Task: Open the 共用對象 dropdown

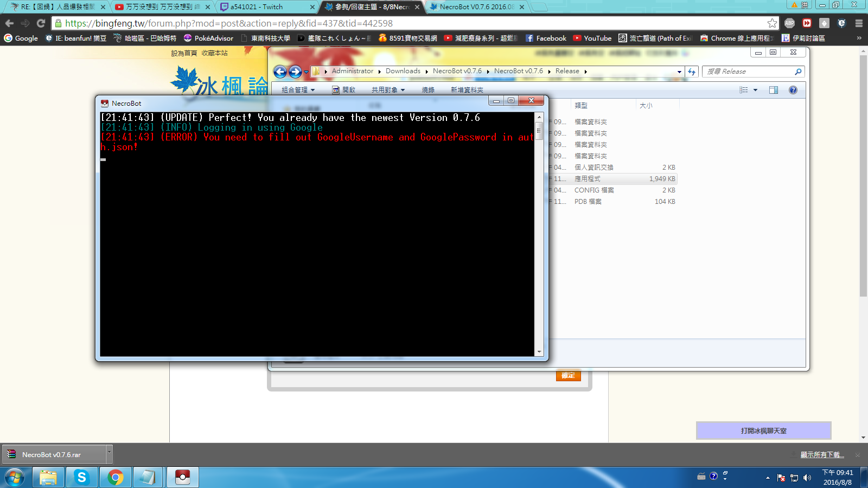Action: [x=388, y=90]
